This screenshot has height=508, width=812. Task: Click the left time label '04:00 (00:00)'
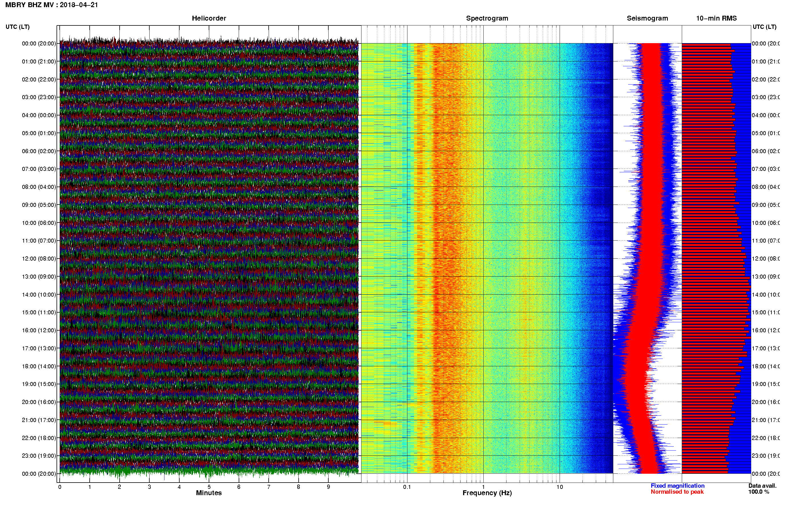(x=39, y=115)
